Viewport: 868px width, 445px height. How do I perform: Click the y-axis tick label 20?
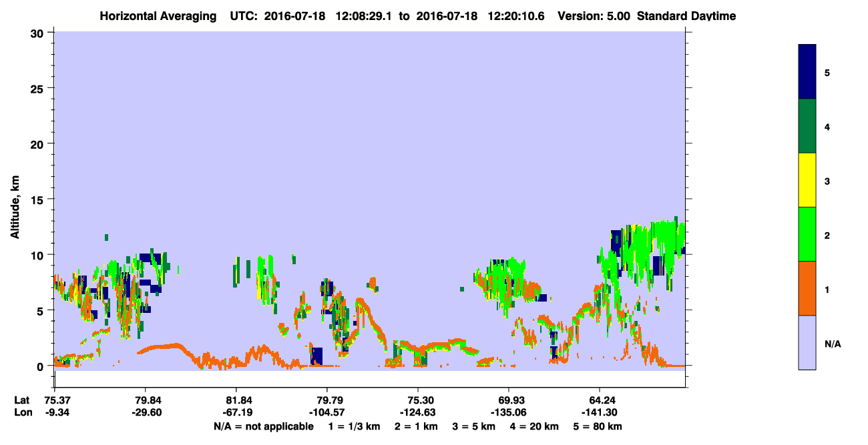tap(39, 143)
